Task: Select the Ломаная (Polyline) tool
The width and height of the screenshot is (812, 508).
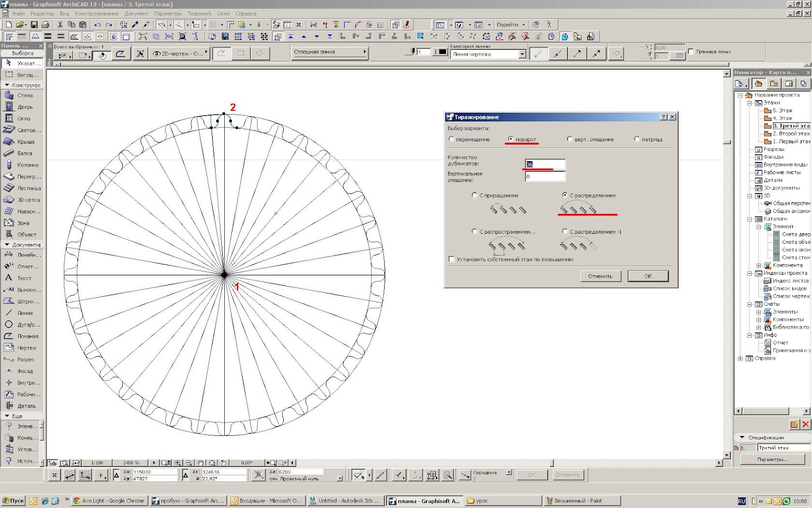Action: [x=22, y=336]
